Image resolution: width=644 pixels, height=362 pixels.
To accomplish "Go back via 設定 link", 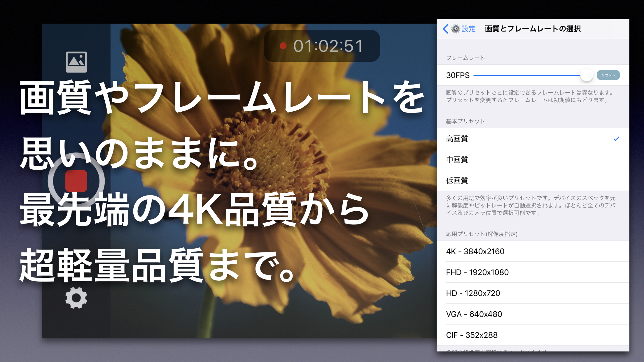I will point(468,29).
